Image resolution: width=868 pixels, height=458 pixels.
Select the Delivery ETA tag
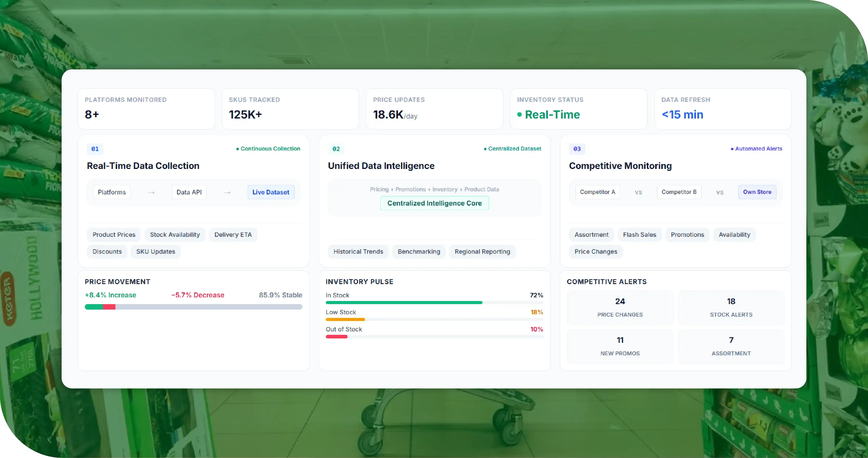tap(233, 234)
